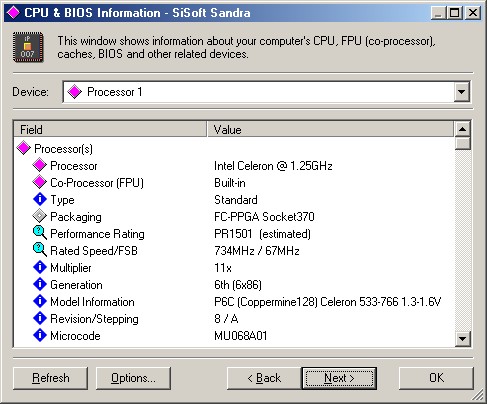Screen dimensions: 487x404
Task: Click the list scrollbar down arrow
Action: point(462,339)
